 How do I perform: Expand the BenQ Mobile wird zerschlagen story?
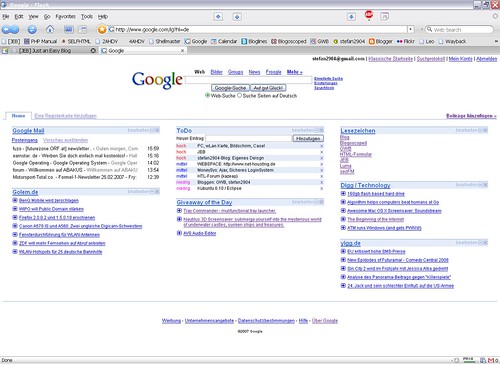15,200
